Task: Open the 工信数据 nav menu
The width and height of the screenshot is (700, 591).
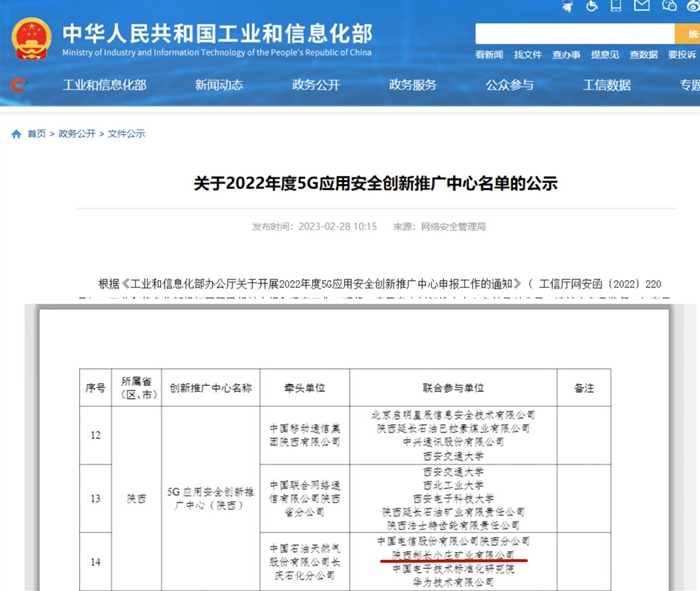Action: [607, 85]
